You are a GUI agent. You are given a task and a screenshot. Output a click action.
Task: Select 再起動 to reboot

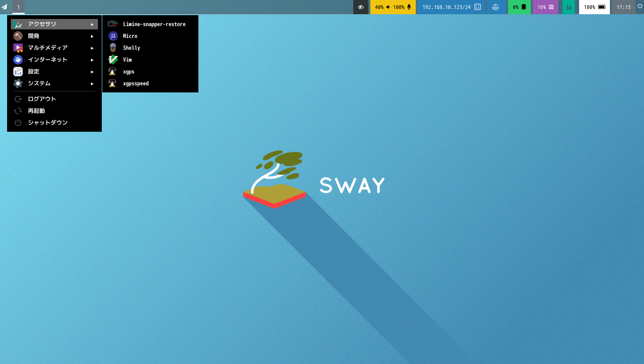pos(54,111)
